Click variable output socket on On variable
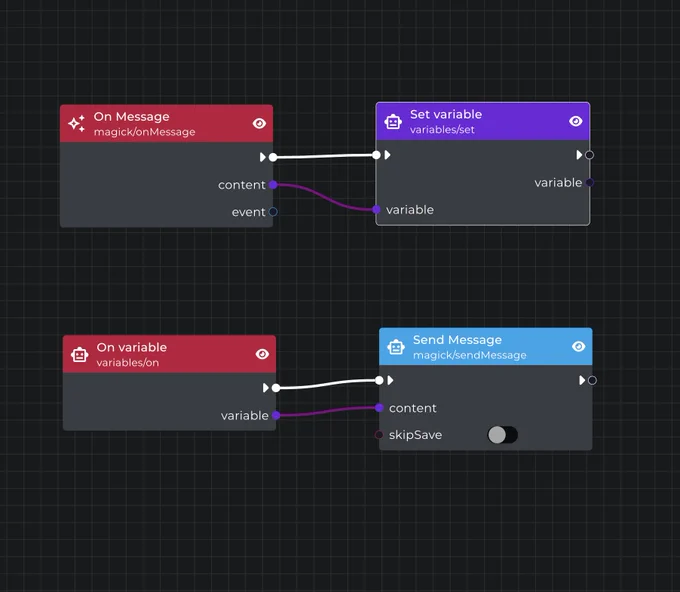The width and height of the screenshot is (680, 592). [x=276, y=415]
